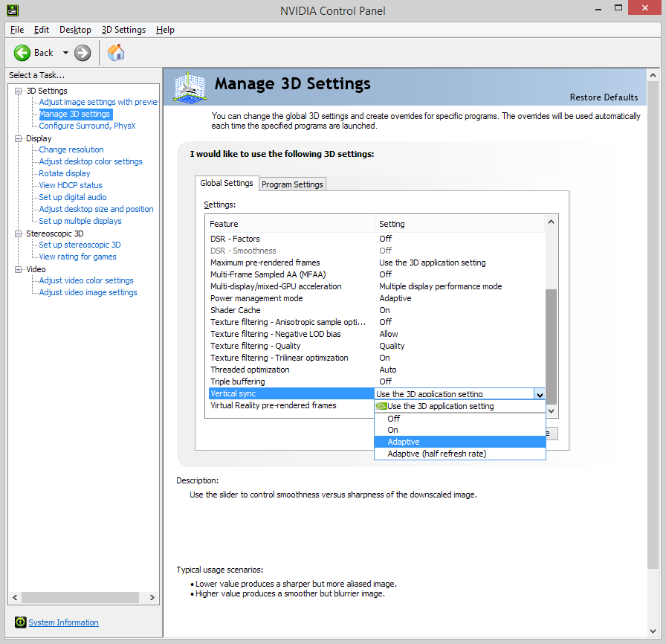The width and height of the screenshot is (666, 644).
Task: Select the Multi-Frame Sampled AA (MFAA) row
Action: pos(377,274)
